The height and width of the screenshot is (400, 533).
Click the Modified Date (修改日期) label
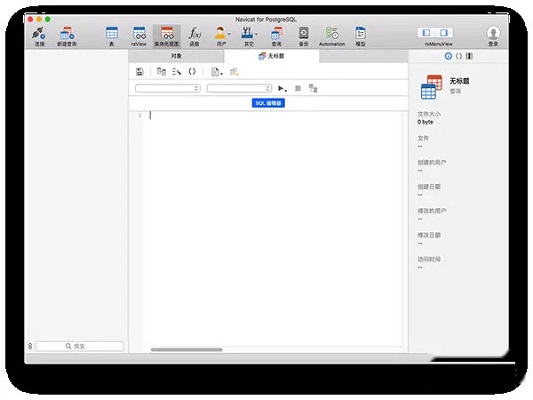429,235
